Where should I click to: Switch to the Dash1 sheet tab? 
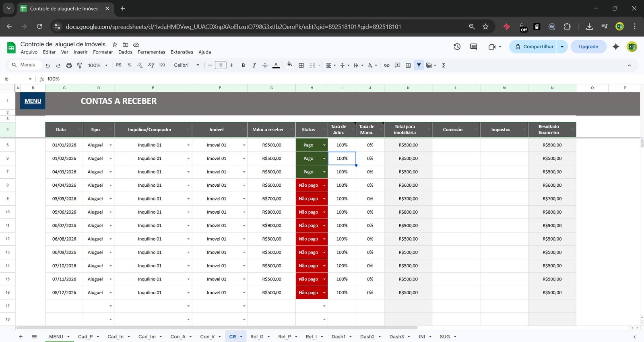338,337
